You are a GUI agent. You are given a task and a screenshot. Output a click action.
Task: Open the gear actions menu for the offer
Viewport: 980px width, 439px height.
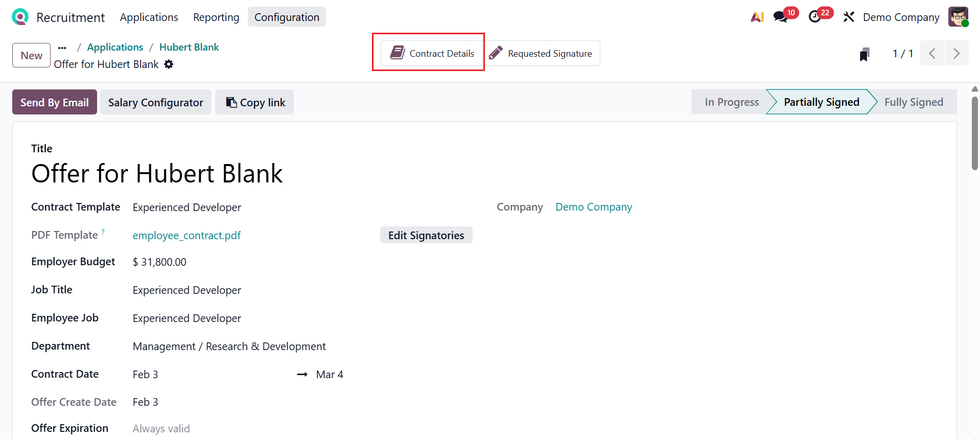pyautogui.click(x=169, y=64)
